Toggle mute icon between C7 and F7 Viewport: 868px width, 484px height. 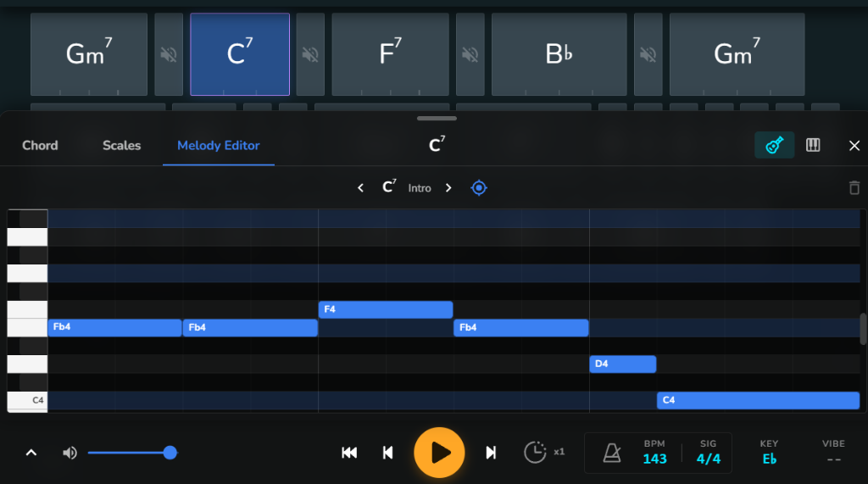[310, 54]
